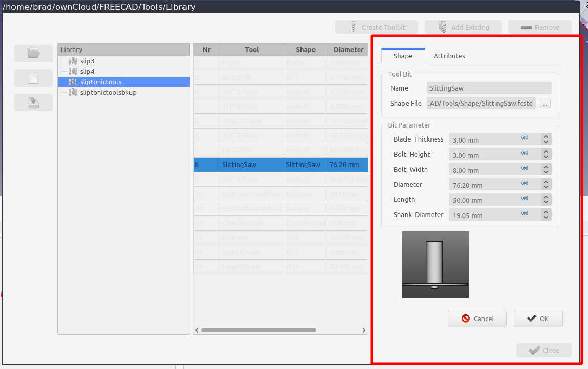Browse shape file with ellipsis button
This screenshot has width=588, height=369.
point(545,103)
